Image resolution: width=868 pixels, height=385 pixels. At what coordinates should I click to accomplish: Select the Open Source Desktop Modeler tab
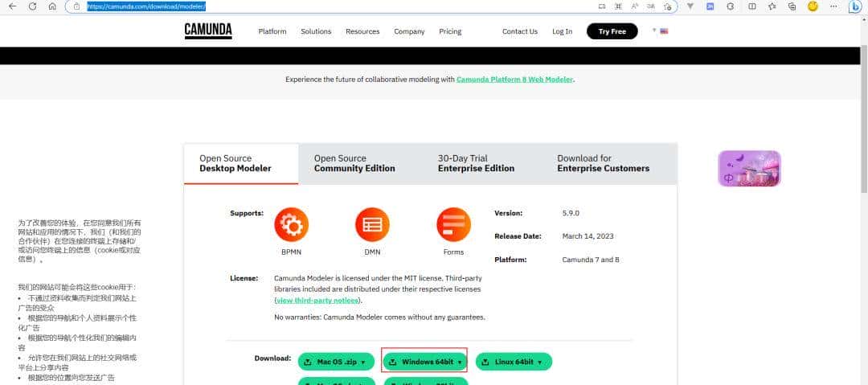pos(241,163)
